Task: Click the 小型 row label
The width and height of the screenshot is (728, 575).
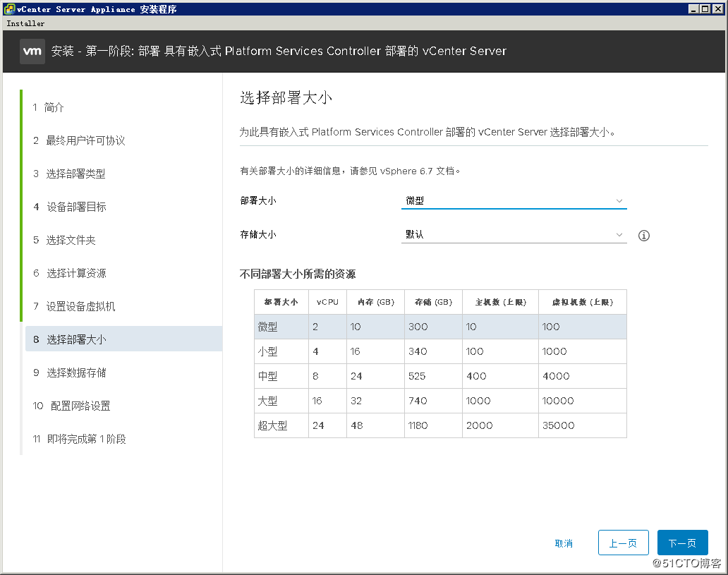Action: click(x=268, y=351)
